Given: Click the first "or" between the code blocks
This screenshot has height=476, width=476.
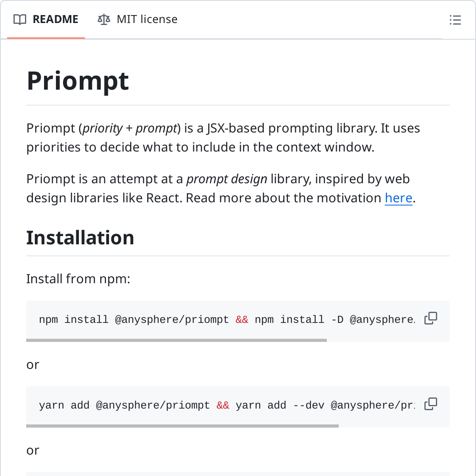Looking at the screenshot, I should coord(33,365).
